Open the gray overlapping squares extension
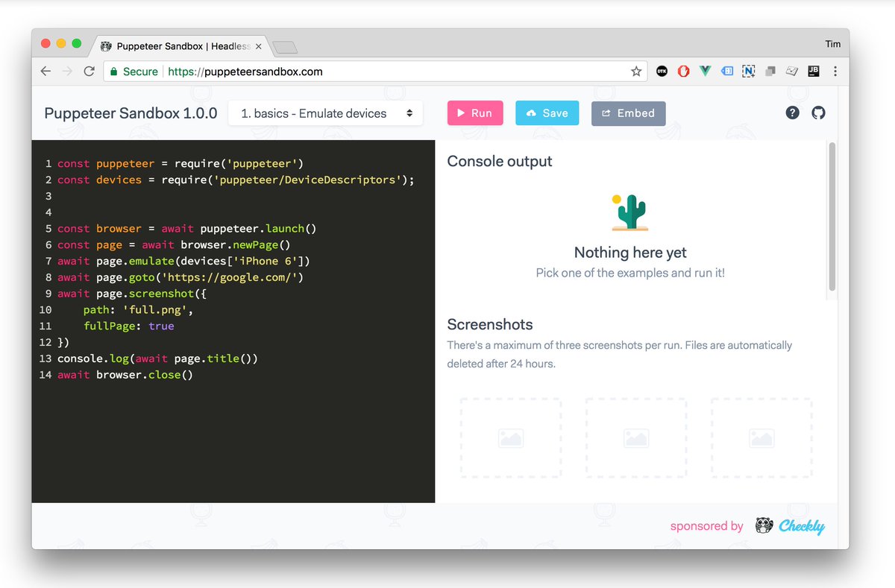 coord(770,72)
